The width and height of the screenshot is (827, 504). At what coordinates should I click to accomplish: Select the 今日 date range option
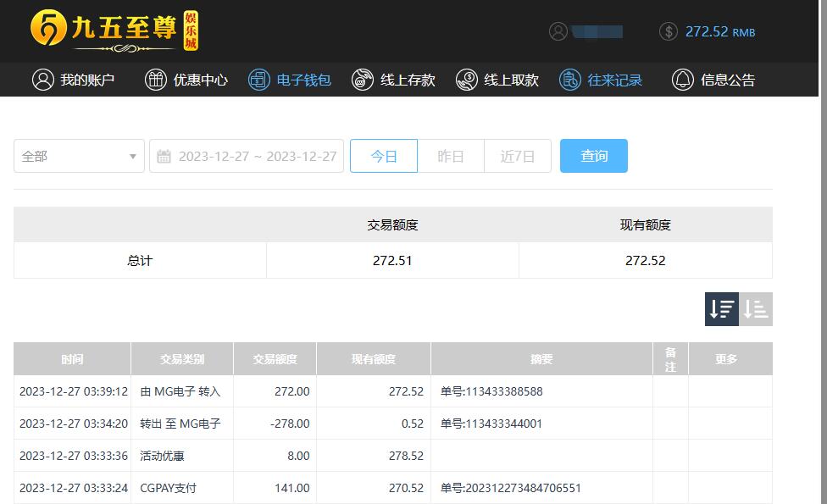tap(384, 157)
